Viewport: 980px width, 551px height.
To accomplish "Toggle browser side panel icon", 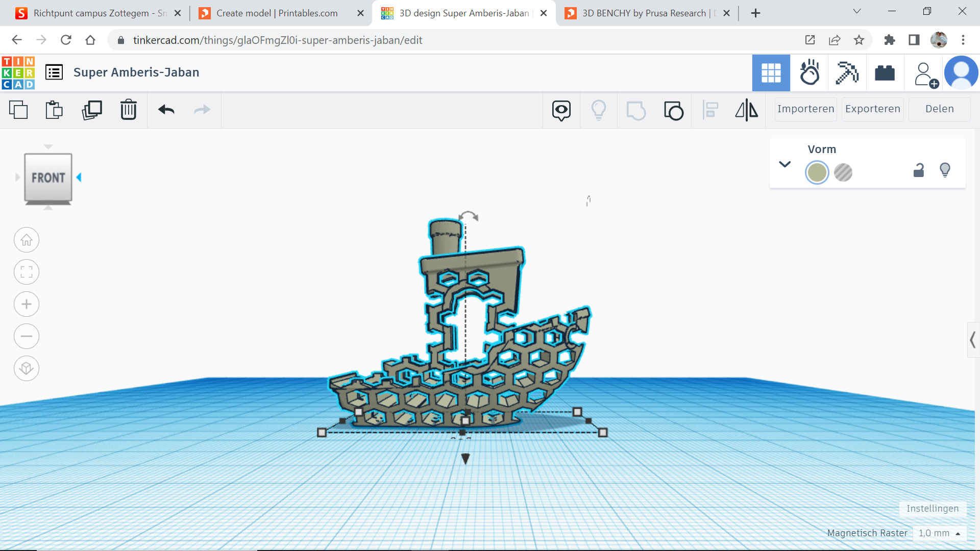I will [x=914, y=40].
